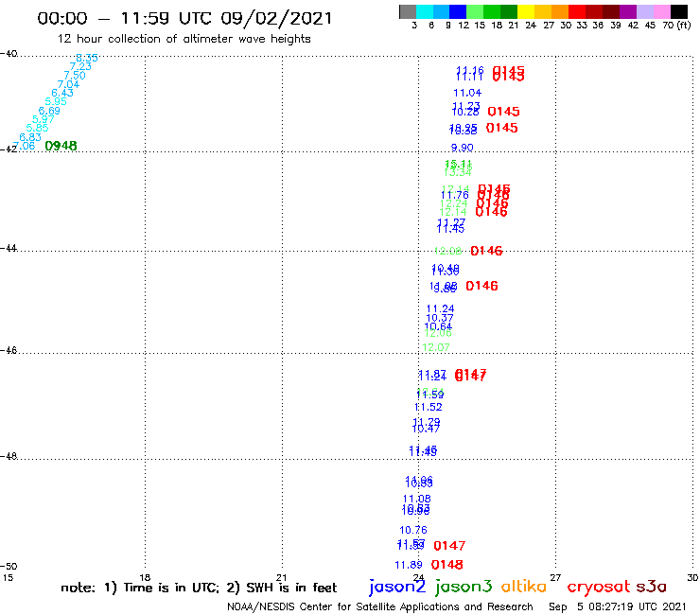Click the green value 12.08

tap(447, 251)
